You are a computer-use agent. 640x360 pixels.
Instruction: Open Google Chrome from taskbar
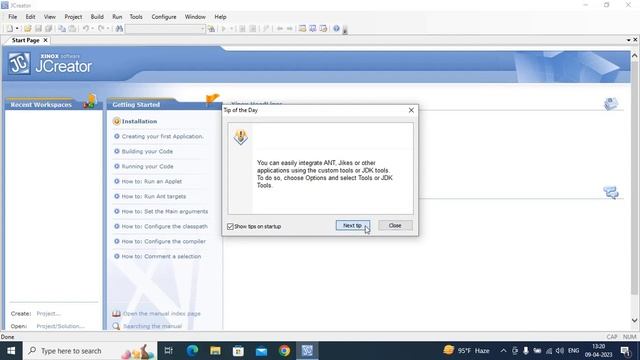coord(284,351)
